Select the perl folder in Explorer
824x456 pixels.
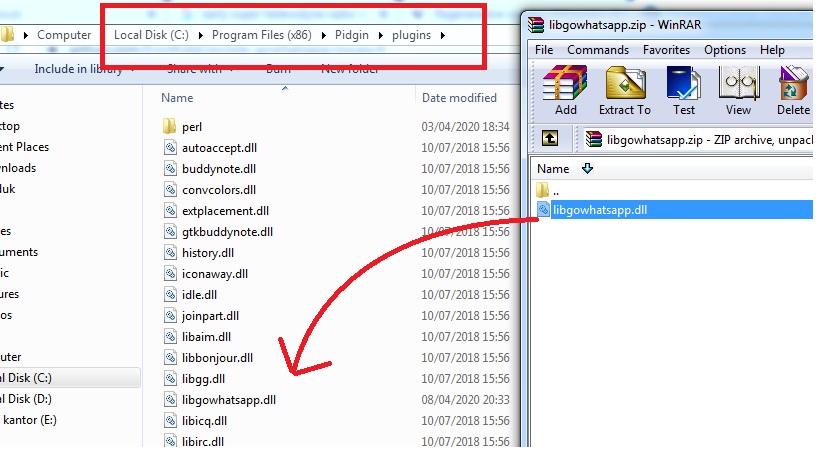point(192,127)
